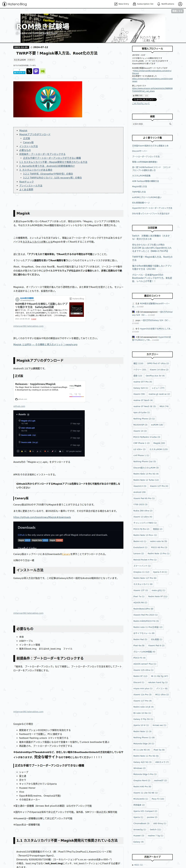This screenshot has height=868, width=186.
Task: Open the Hatena Blog logo home link
Action: (14, 4)
